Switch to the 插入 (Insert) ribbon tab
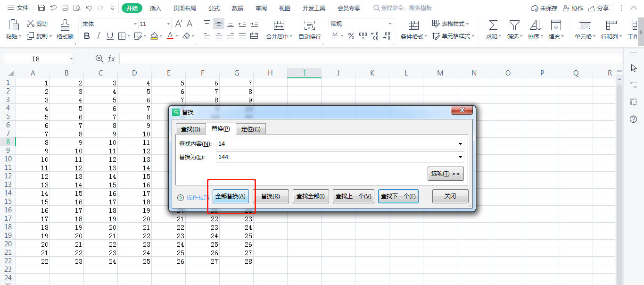This screenshot has height=285, width=644. pos(155,8)
